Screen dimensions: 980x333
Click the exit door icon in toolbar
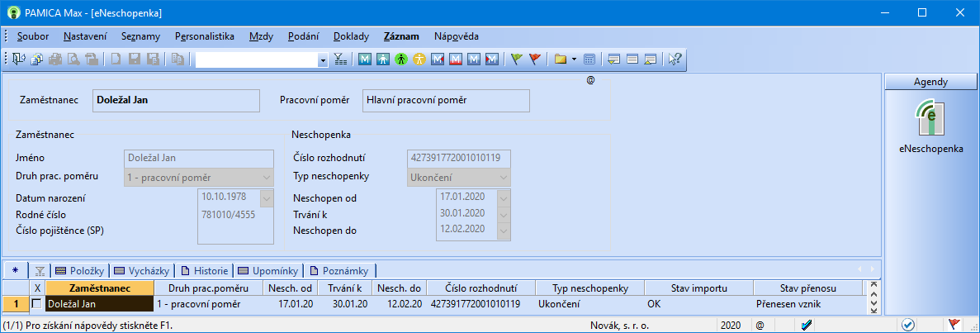(18, 59)
